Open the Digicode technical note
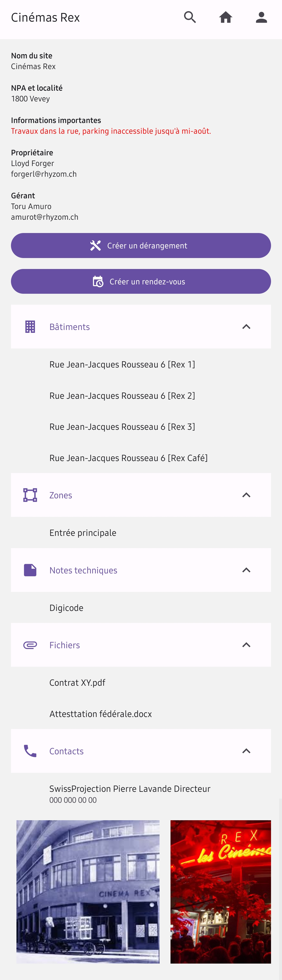 click(66, 608)
